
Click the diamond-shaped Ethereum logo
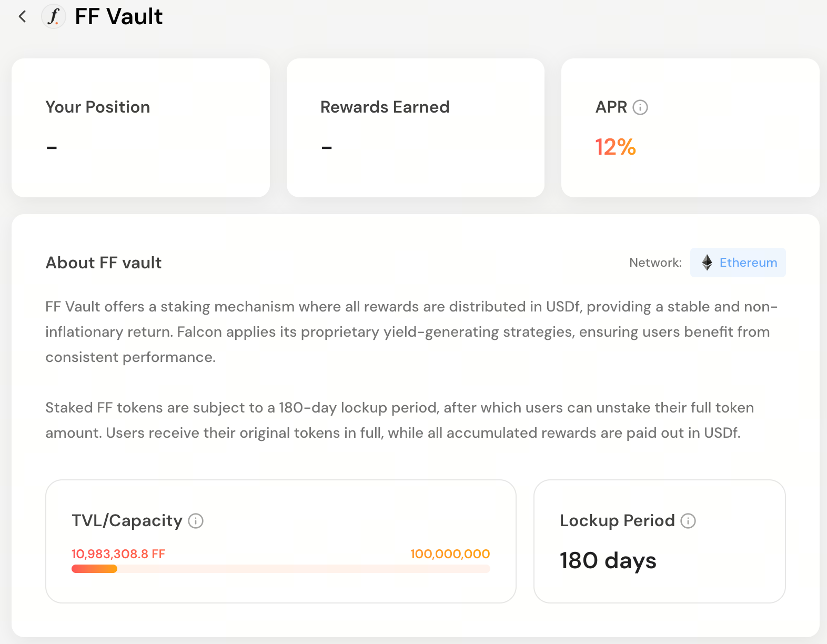(707, 263)
